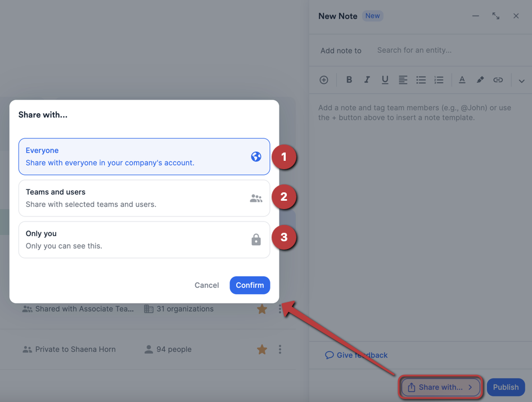Cancel the Share with dialog
The image size is (532, 402).
coord(206,285)
